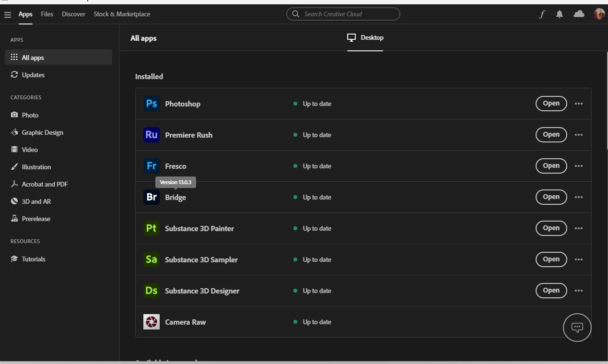Viewport: 608px width, 364px height.
Task: Click the Photoshop app name
Action: [x=183, y=104]
